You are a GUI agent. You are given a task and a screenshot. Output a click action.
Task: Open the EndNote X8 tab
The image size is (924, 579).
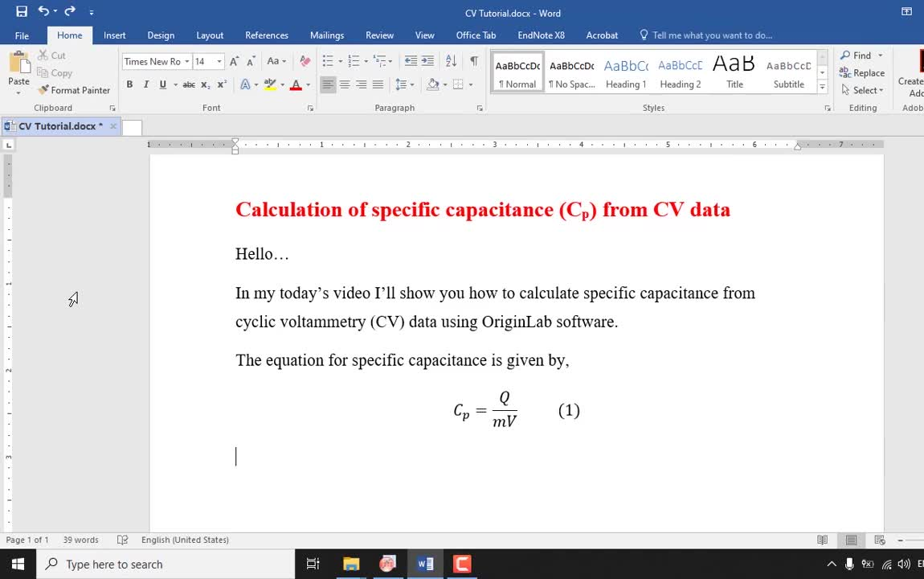coord(541,35)
